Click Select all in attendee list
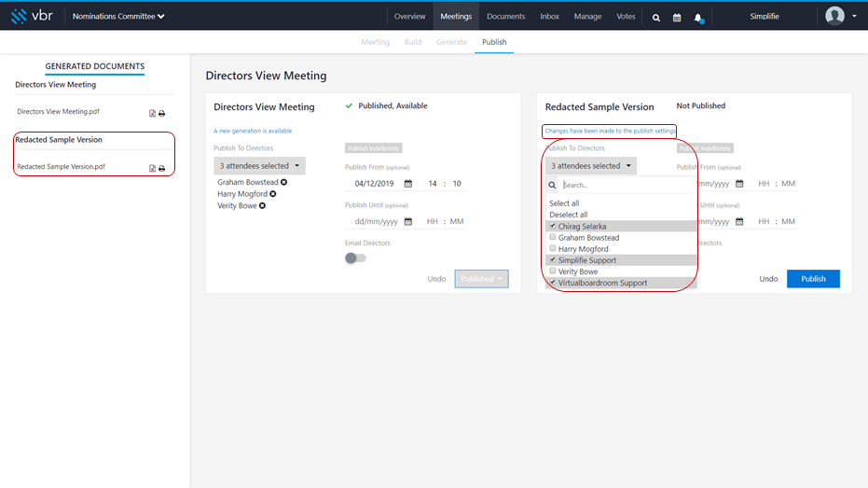Image resolution: width=868 pixels, height=488 pixels. [x=564, y=203]
